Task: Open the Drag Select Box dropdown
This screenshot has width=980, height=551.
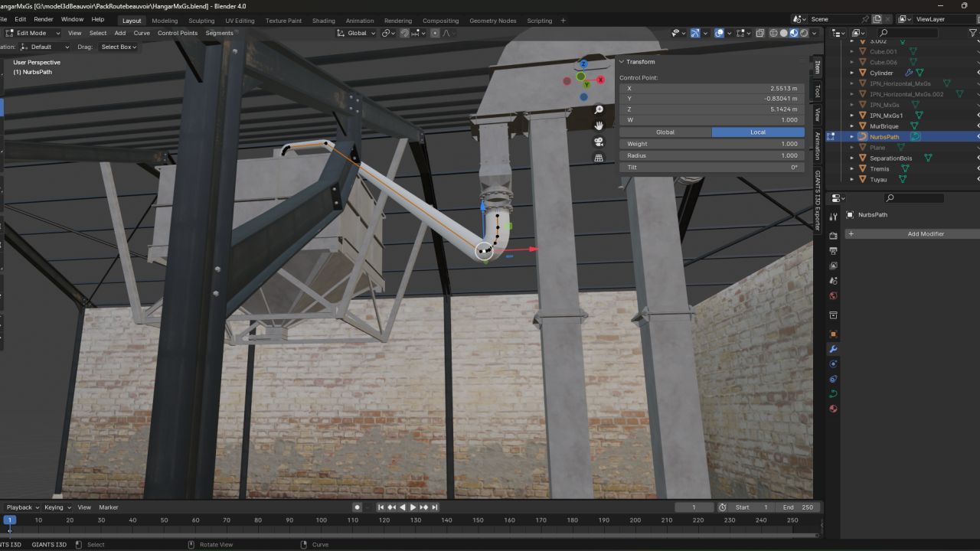Action: [119, 47]
